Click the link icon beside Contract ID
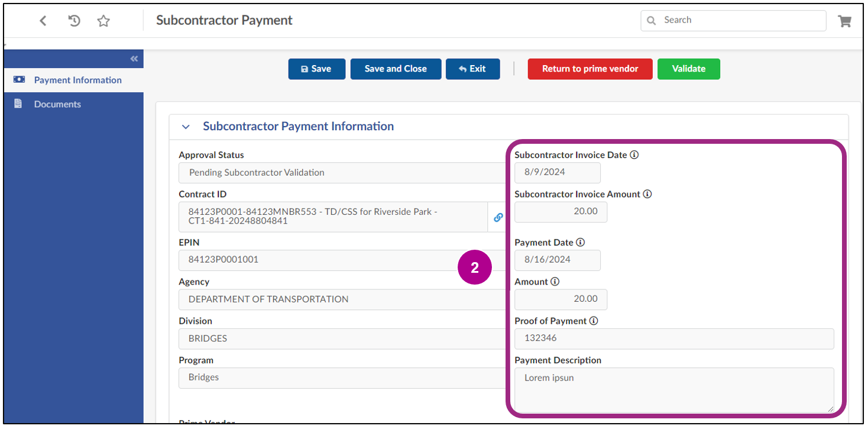Screen dimensions: 868x429 click(497, 217)
